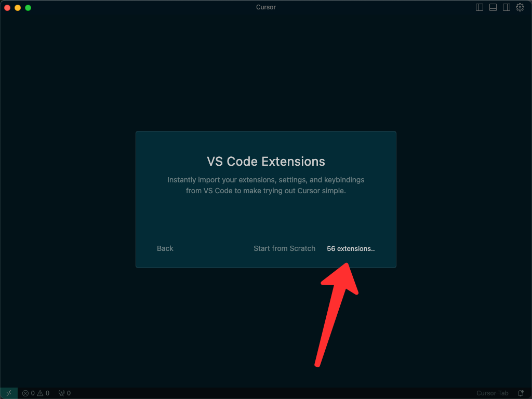The height and width of the screenshot is (399, 532).
Task: Close the Cursor window with red button
Action: pyautogui.click(x=7, y=7)
